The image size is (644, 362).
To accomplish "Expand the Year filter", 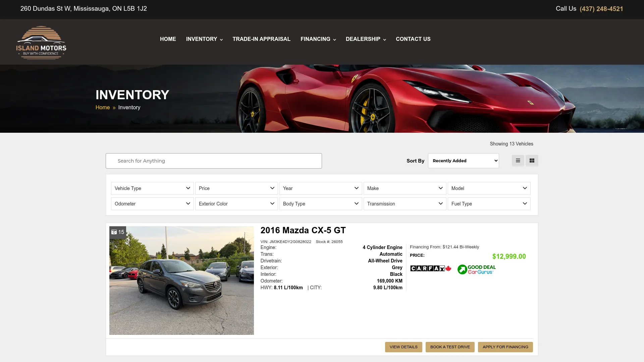I will (321, 188).
